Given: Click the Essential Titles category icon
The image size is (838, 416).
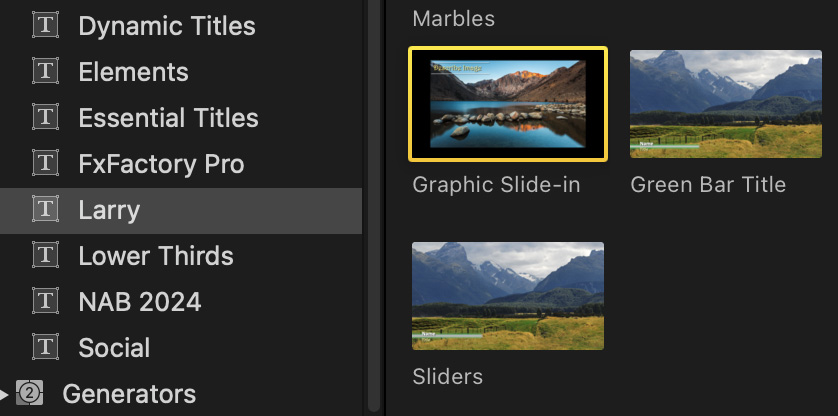Looking at the screenshot, I should (x=45, y=118).
